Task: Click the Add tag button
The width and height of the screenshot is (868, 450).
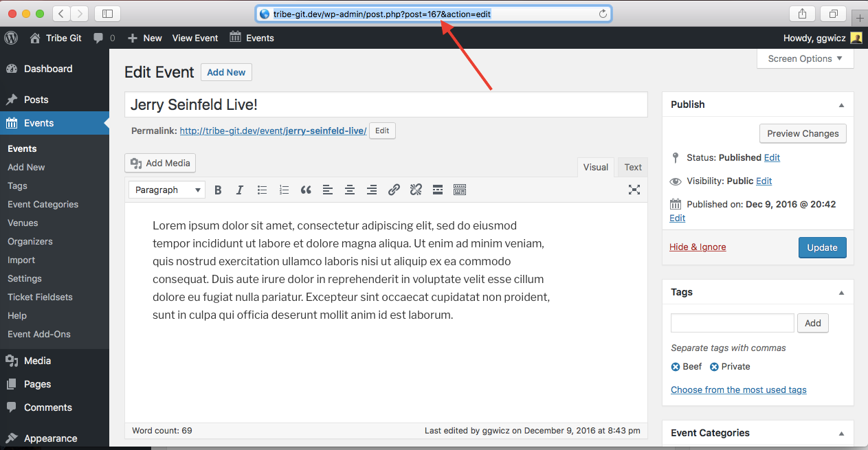Action: [x=813, y=323]
